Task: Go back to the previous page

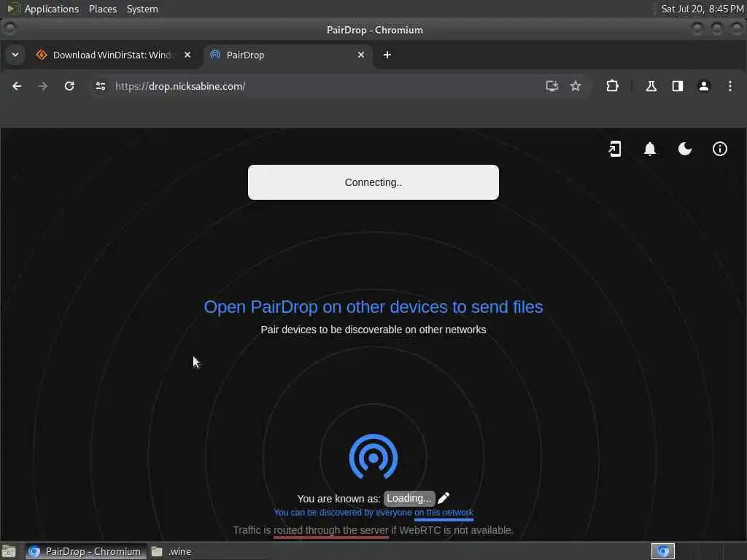Action: [17, 86]
